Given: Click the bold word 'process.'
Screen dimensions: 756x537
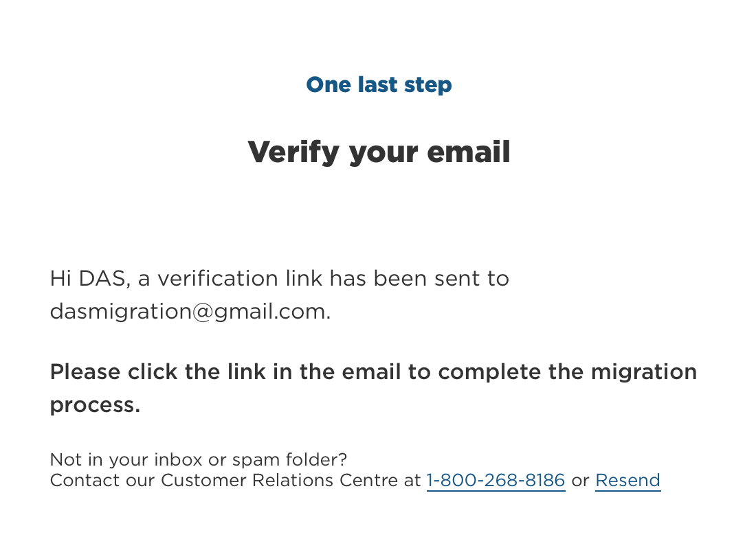Looking at the screenshot, I should point(95,404).
